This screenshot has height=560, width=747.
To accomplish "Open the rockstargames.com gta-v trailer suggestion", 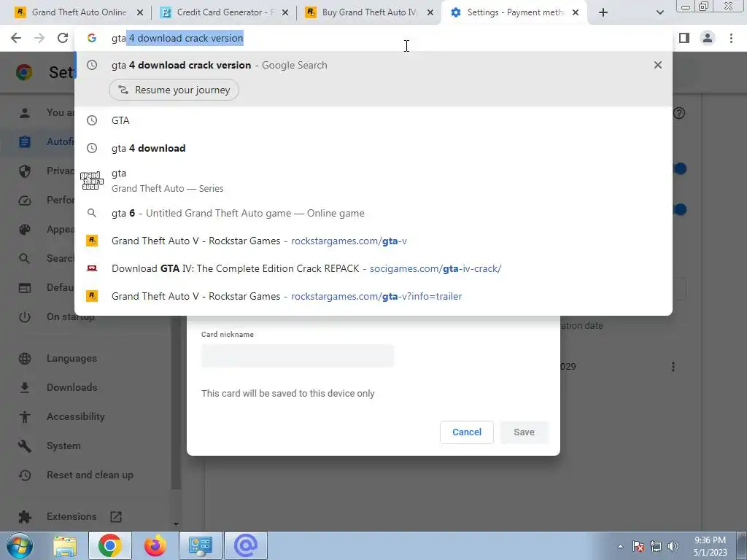I will click(x=373, y=296).
